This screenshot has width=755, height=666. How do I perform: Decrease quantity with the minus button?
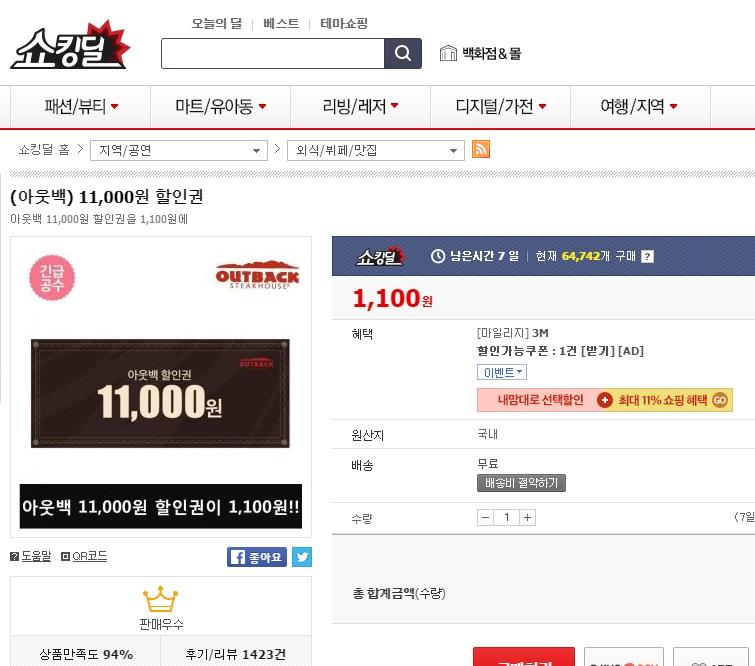[485, 518]
